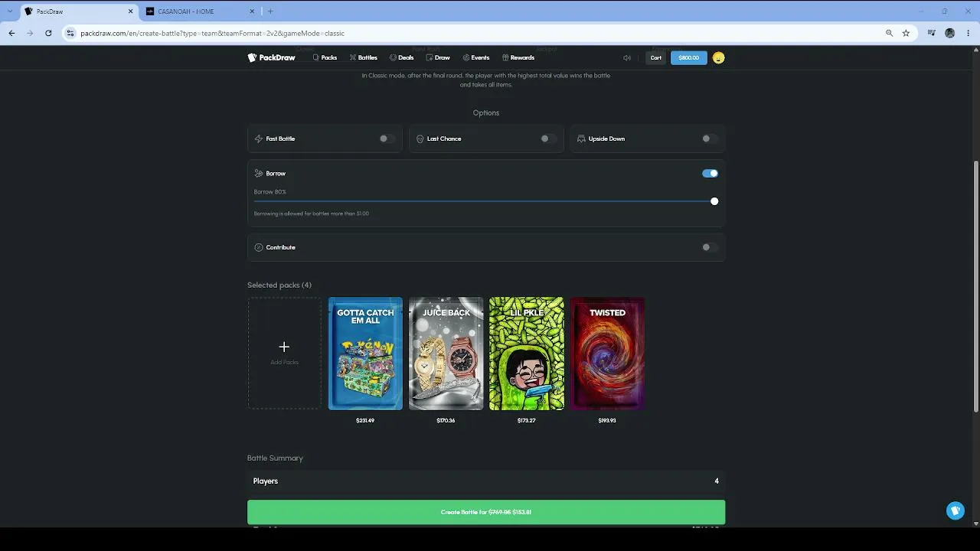Click the $170.36 pack price
The image size is (980, 551).
coord(446,420)
